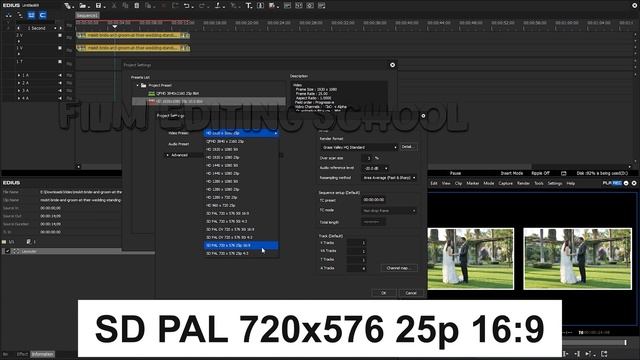Mute the 4 A track speaker icon
The image size is (640, 360).
tap(60, 98)
